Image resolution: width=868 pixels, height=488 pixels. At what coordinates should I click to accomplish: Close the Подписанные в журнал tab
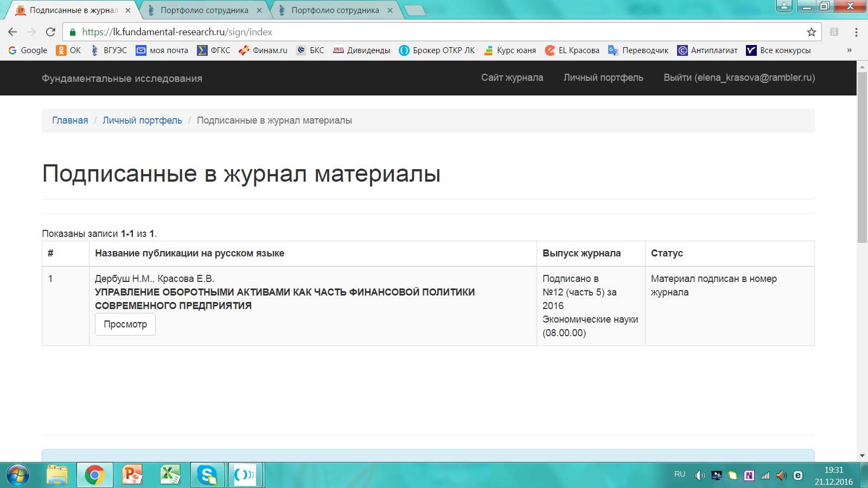(128, 10)
